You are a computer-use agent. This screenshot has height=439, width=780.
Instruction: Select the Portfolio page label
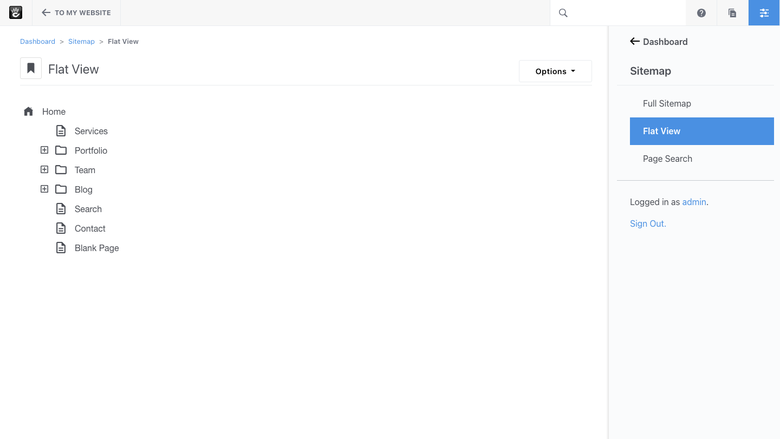coord(91,150)
